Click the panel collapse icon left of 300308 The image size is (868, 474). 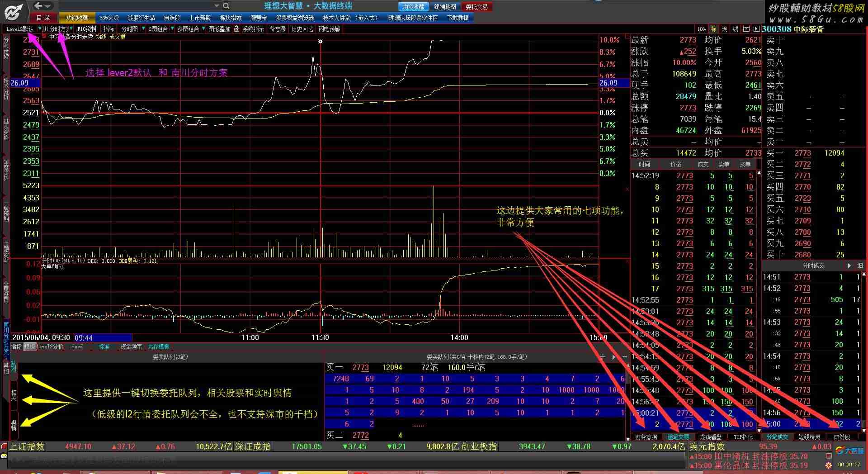tap(757, 29)
